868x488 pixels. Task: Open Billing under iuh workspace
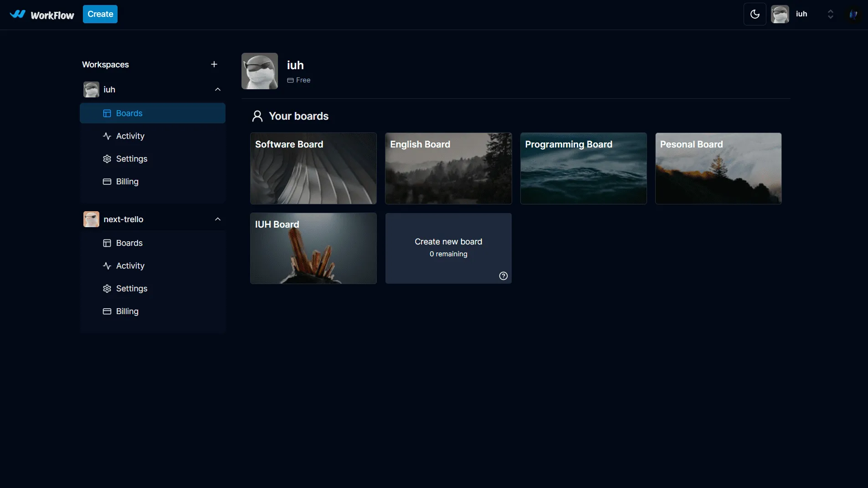click(127, 182)
